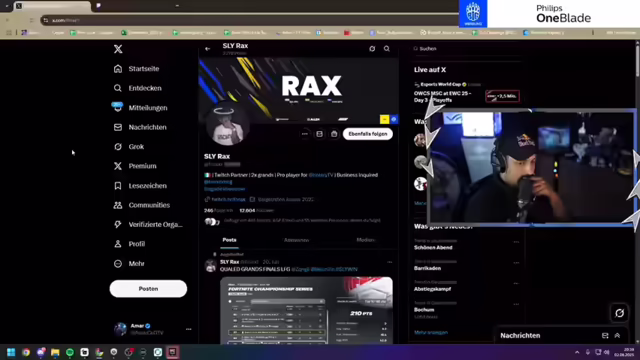Open Chrome from the taskbar
The image size is (640, 360).
point(26,352)
